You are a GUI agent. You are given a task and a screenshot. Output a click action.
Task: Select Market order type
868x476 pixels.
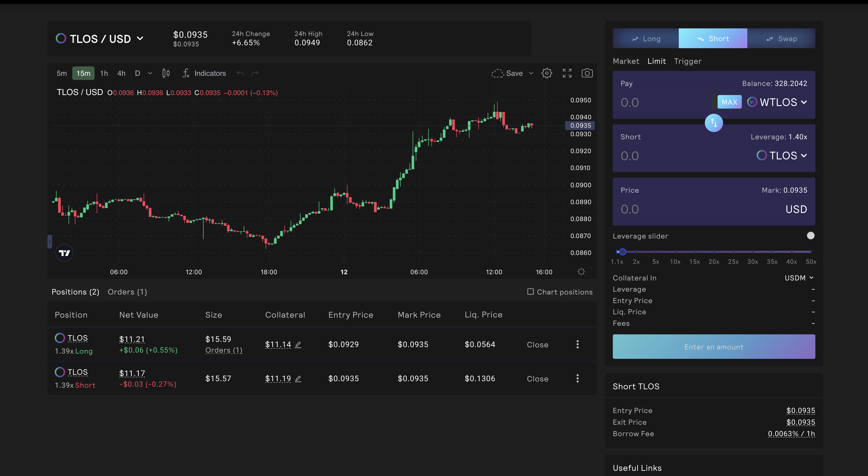pos(626,61)
